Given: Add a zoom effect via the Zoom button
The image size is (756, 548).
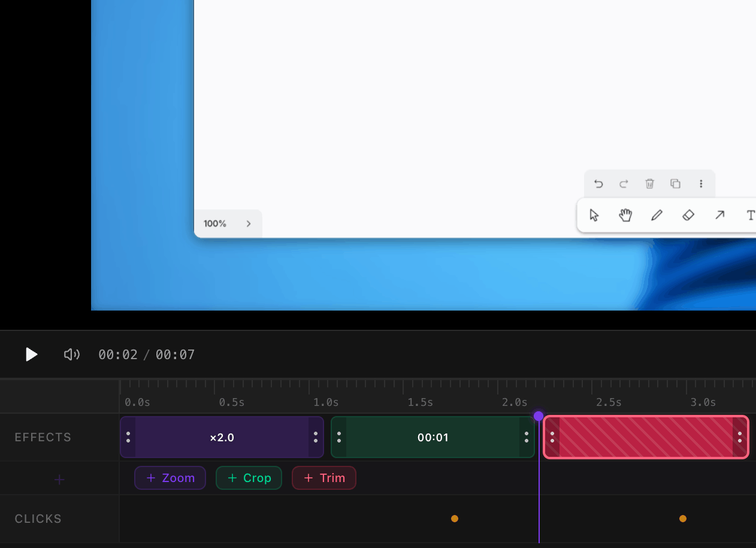Looking at the screenshot, I should (x=170, y=478).
